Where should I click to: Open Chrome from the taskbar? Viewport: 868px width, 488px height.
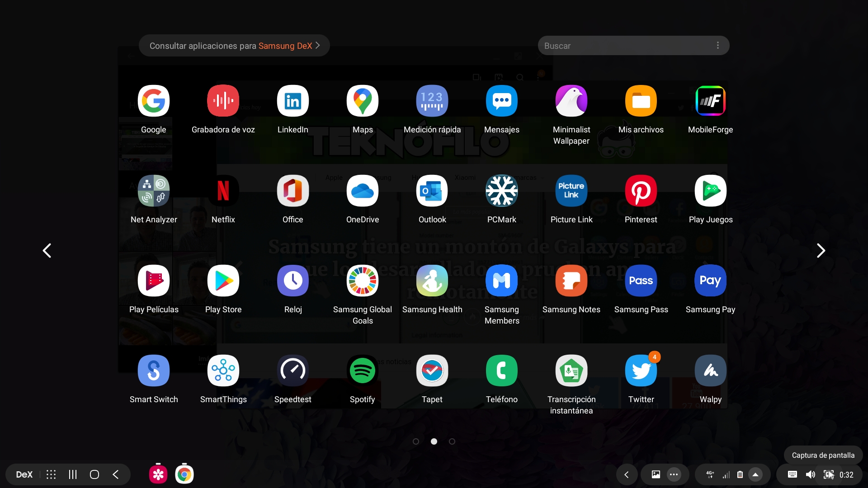tap(184, 474)
